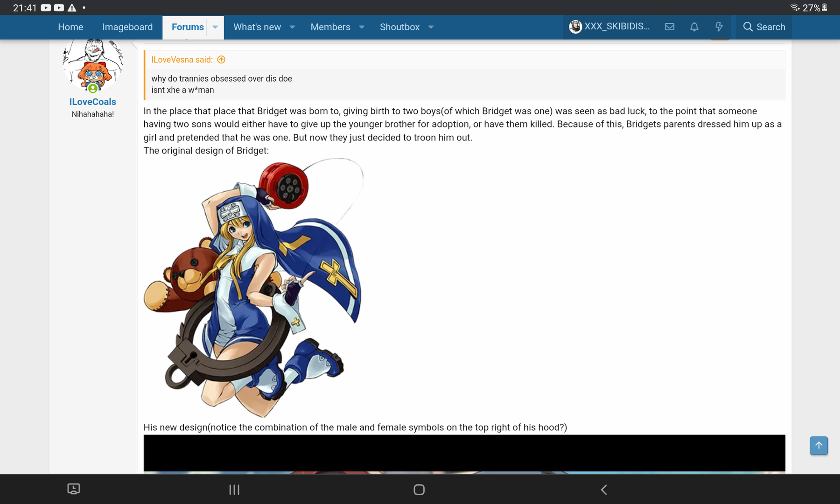This screenshot has height=504, width=840.
Task: Open the Shoutbox tab
Action: coord(399,27)
